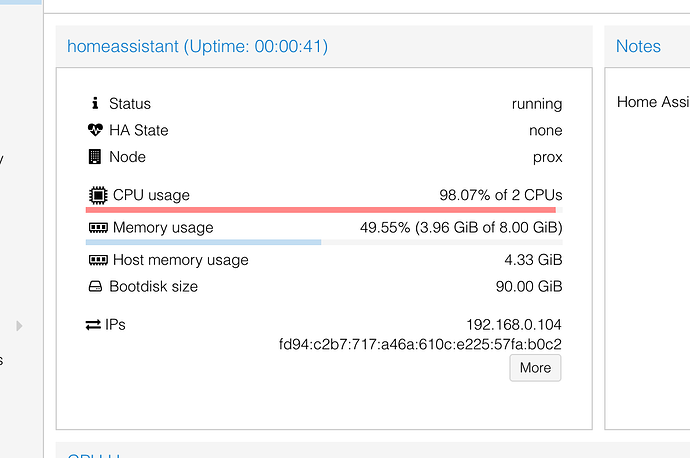
Task: Click the running status value
Action: (537, 104)
